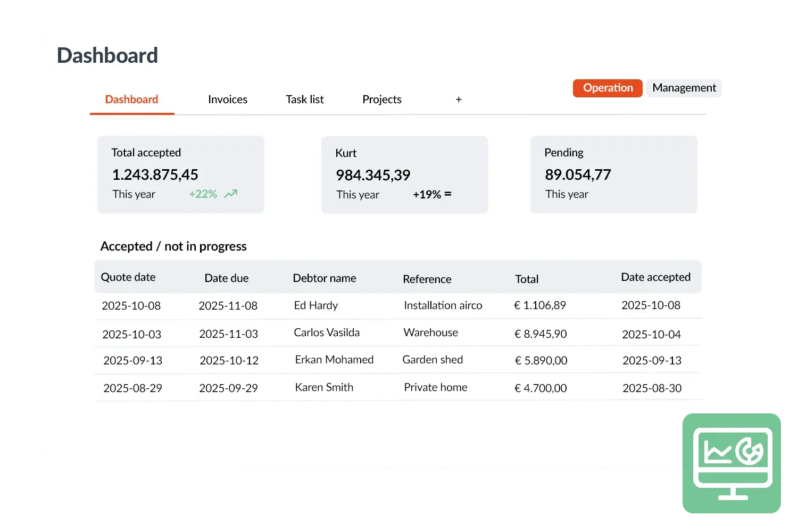Viewport: 798px width, 532px height.
Task: Click the Kurt summary card
Action: coord(404,175)
